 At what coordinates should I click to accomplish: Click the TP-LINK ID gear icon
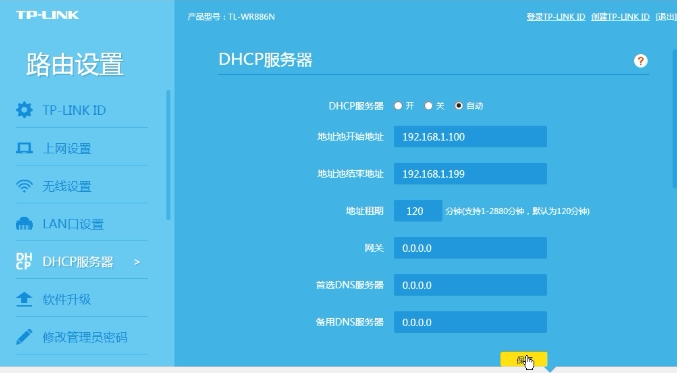[x=24, y=110]
